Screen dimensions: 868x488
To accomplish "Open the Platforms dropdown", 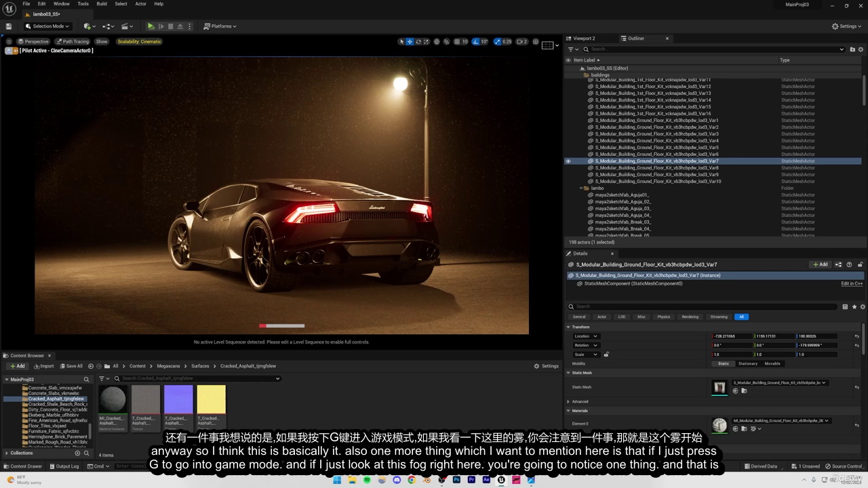I will tap(220, 26).
